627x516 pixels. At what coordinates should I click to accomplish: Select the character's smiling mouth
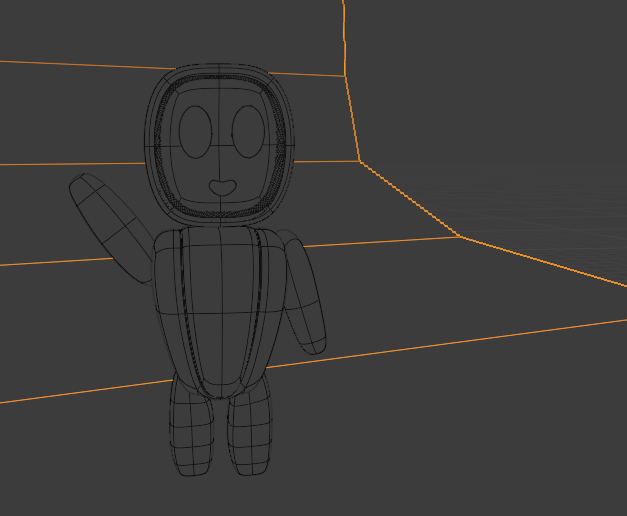221,187
